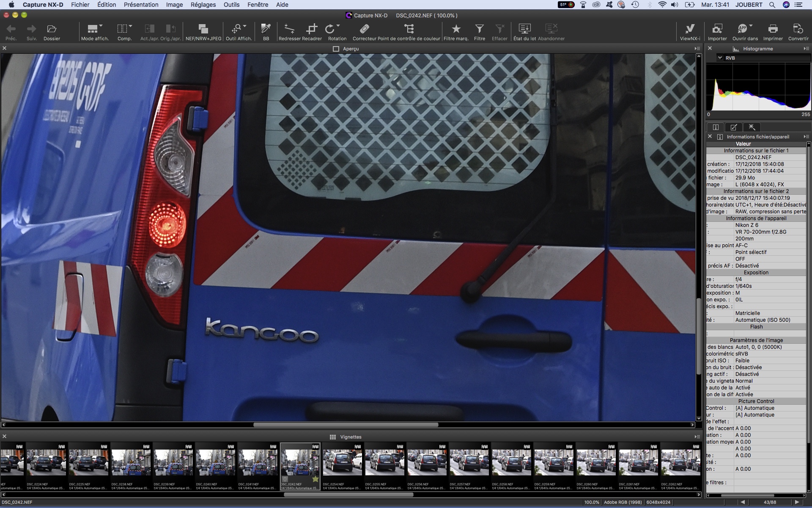Toggle star rating on DSC_0242.NEF thumbnail
The height and width of the screenshot is (508, 812).
click(315, 479)
